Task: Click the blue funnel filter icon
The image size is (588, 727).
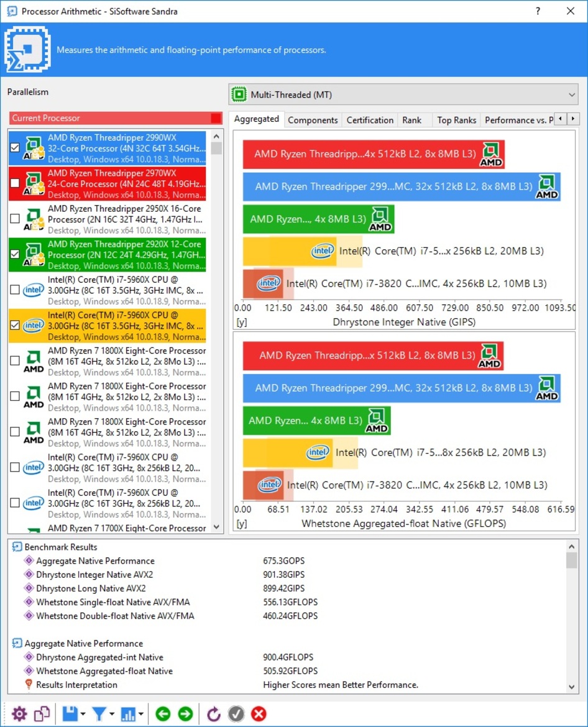Action: coord(99,713)
